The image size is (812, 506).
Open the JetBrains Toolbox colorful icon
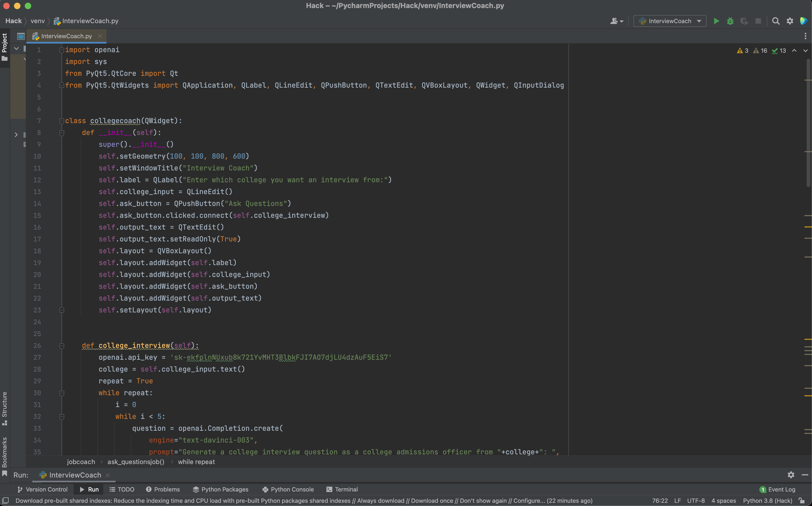tap(803, 21)
